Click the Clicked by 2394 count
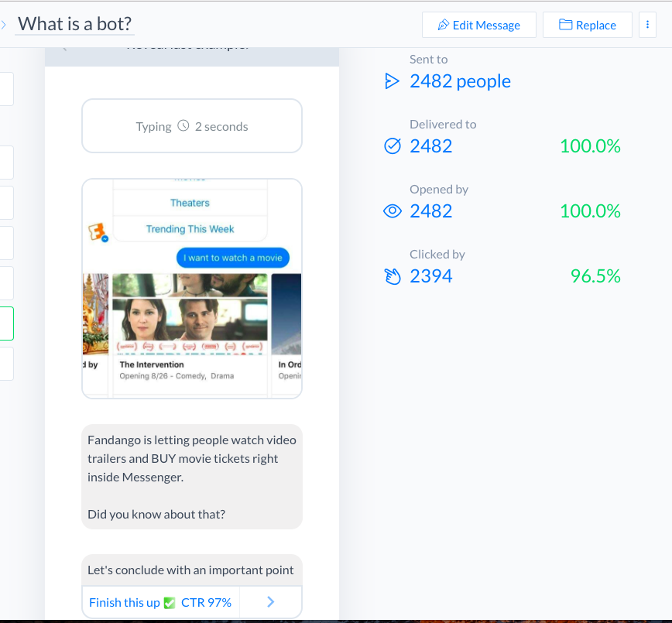The width and height of the screenshot is (672, 623). click(x=431, y=276)
